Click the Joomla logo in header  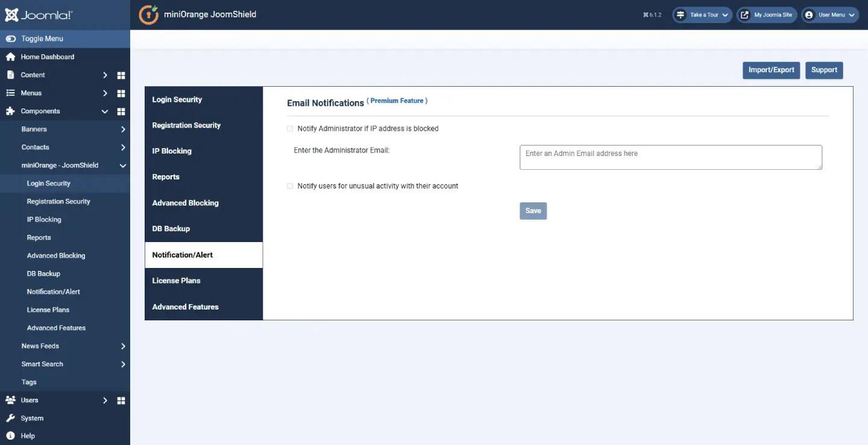pos(39,15)
